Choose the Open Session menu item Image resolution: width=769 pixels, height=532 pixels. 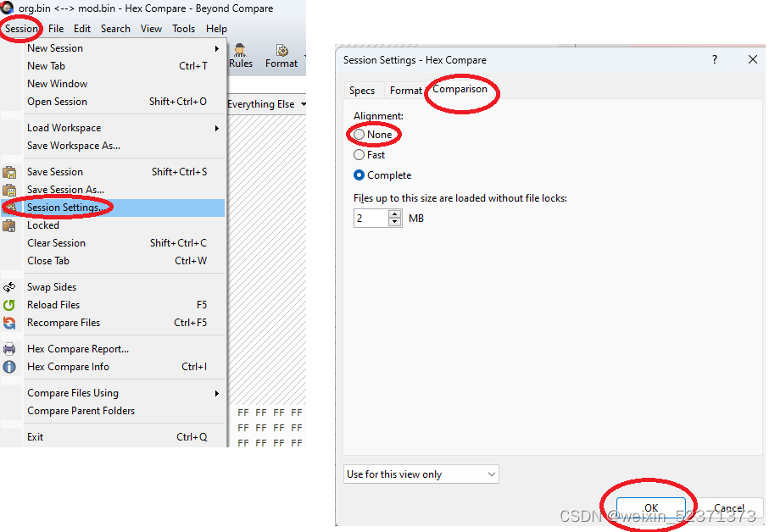113,102
